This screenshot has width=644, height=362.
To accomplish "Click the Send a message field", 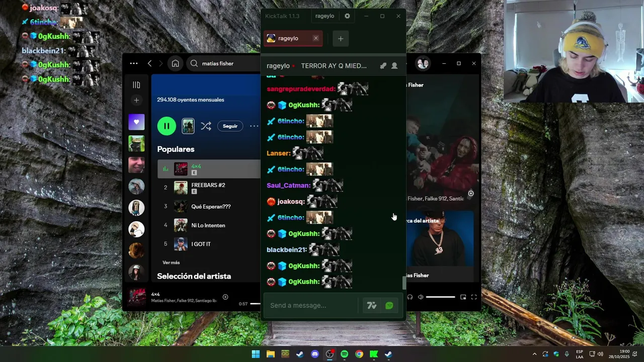I will pos(312,305).
